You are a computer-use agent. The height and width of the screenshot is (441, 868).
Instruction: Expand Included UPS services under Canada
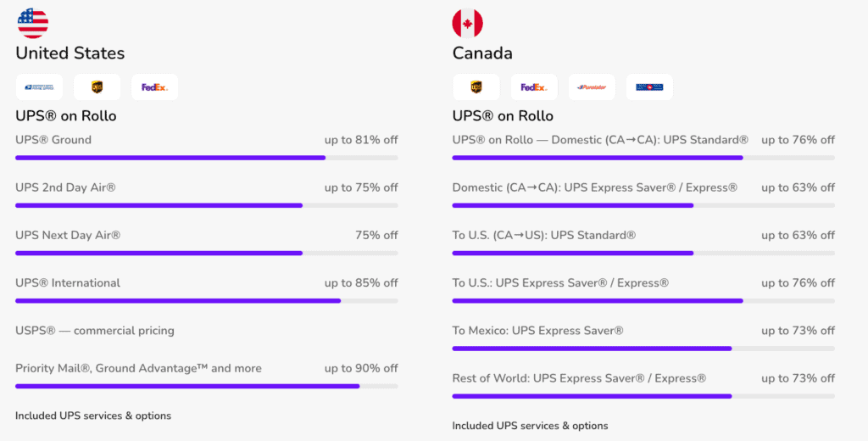pyautogui.click(x=530, y=426)
